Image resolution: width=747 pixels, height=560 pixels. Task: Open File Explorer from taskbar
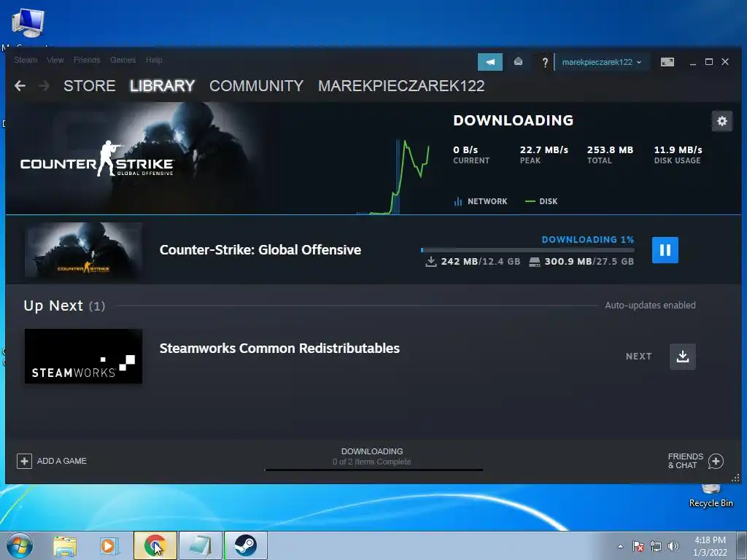[65, 546]
